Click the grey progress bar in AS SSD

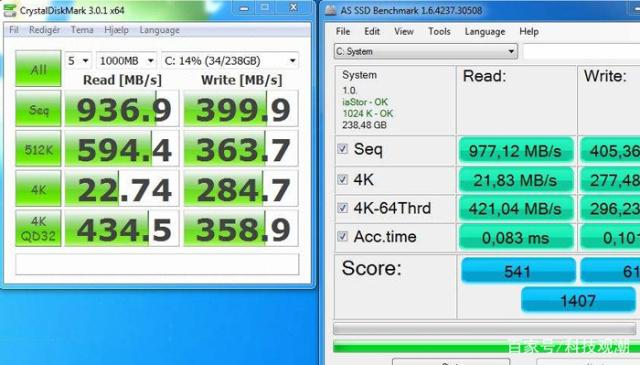click(485, 328)
